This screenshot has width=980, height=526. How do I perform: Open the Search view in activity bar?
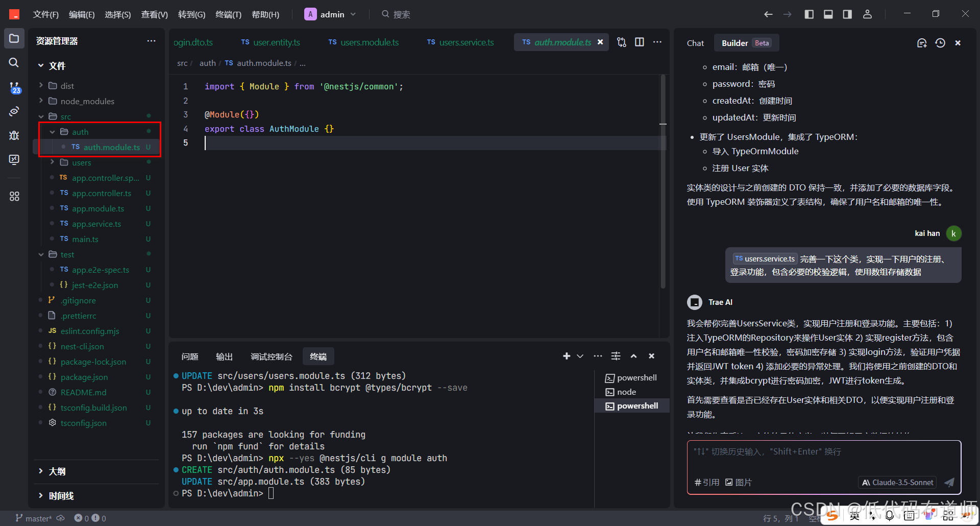click(14, 62)
